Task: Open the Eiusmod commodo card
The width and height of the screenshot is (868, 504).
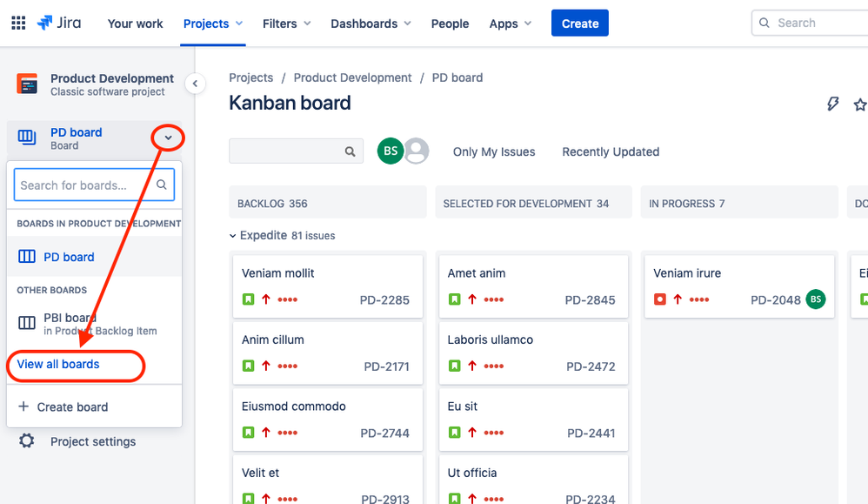Action: 328,420
